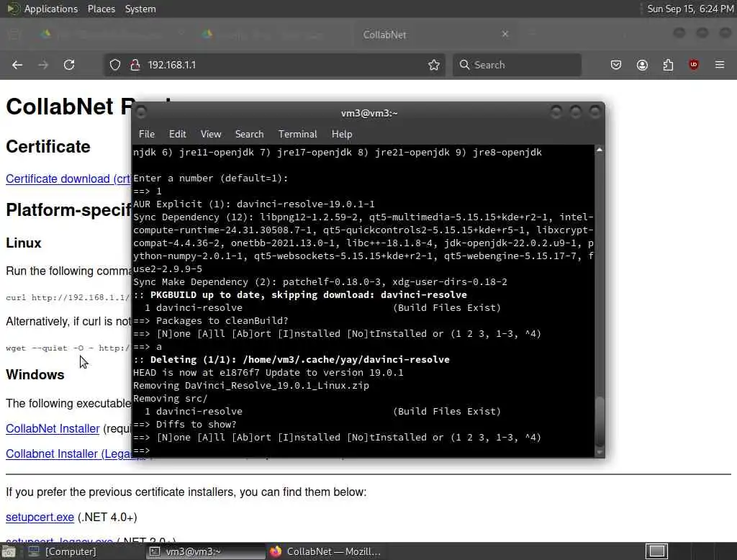Viewport: 737px width, 560px height.
Task: Open the terminal Help menu
Action: [x=342, y=134]
